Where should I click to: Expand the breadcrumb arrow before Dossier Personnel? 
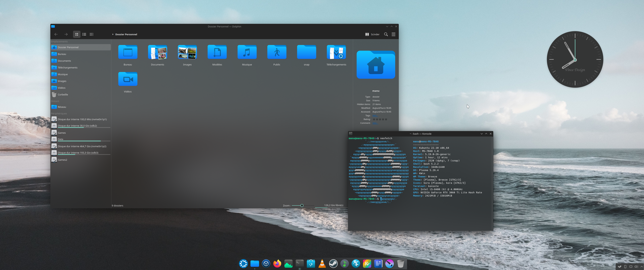point(113,34)
